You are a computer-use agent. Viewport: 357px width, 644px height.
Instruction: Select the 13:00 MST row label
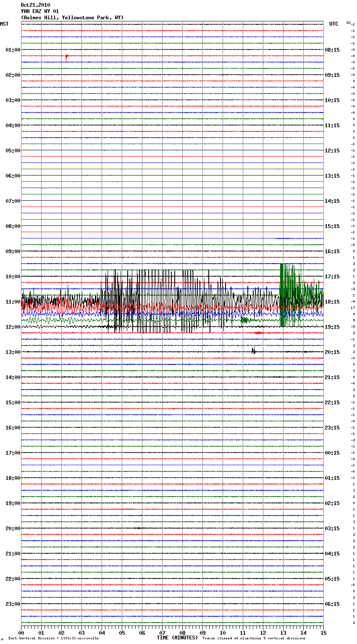click(x=13, y=352)
